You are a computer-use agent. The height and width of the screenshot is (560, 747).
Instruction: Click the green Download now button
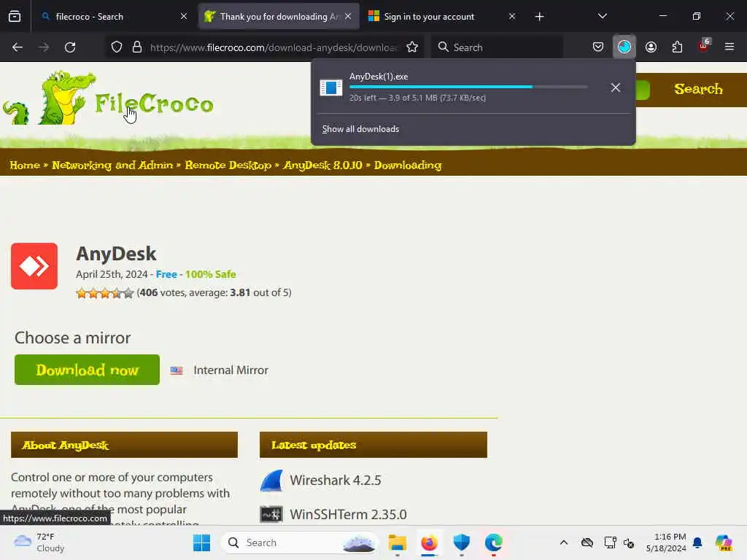pos(88,370)
